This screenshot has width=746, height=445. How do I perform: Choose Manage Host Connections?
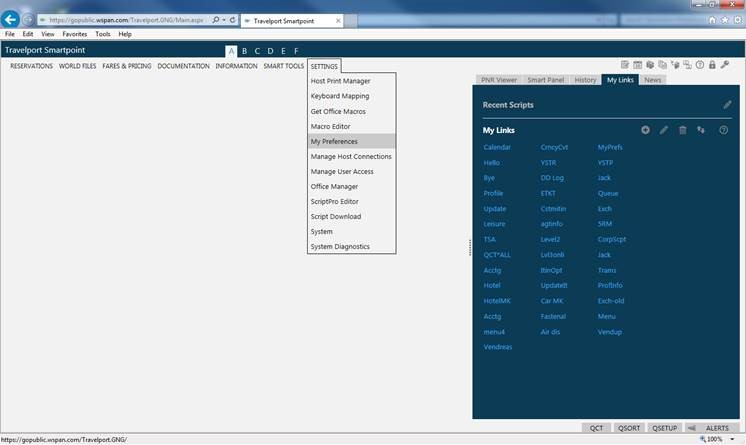click(x=351, y=157)
